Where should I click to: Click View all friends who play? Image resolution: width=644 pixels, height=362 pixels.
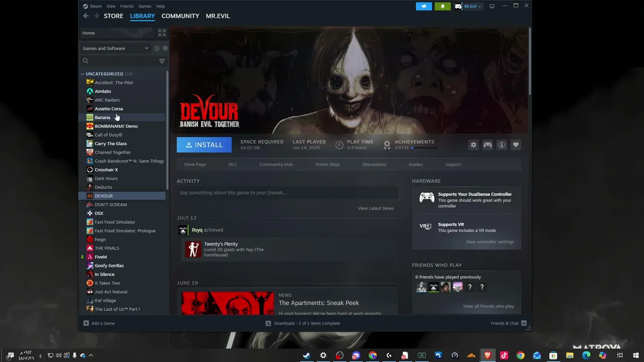click(x=489, y=306)
